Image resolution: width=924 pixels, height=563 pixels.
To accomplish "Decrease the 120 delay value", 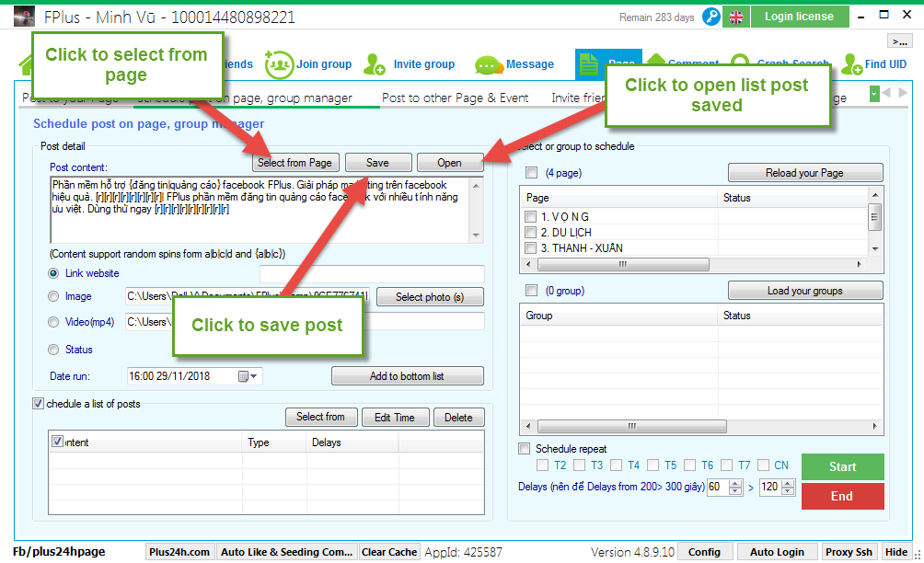I will click(788, 491).
